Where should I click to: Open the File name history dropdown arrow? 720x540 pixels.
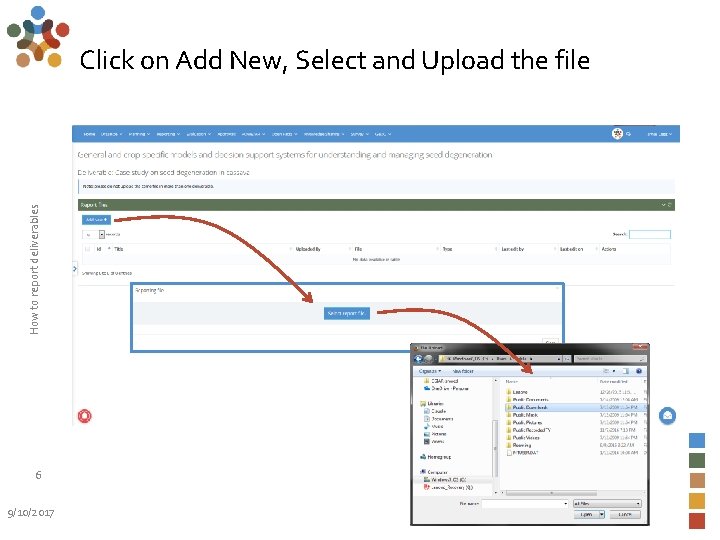[x=566, y=504]
